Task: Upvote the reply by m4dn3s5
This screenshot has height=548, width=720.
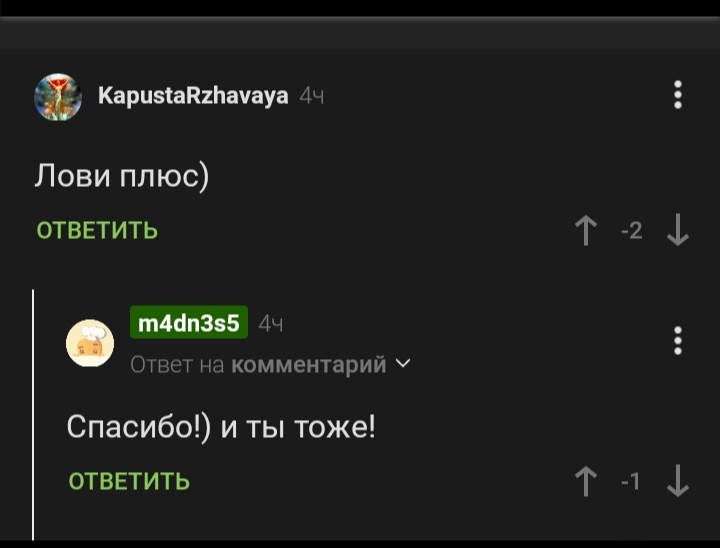Action: [x=585, y=482]
